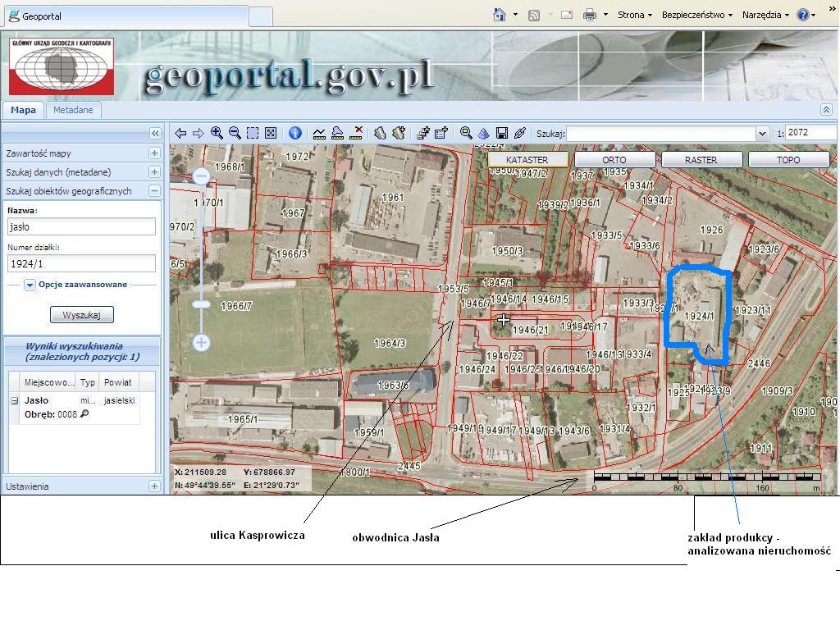Screen dimensions: 840x630
Task: Click the Numer działki input field
Action: point(81,263)
